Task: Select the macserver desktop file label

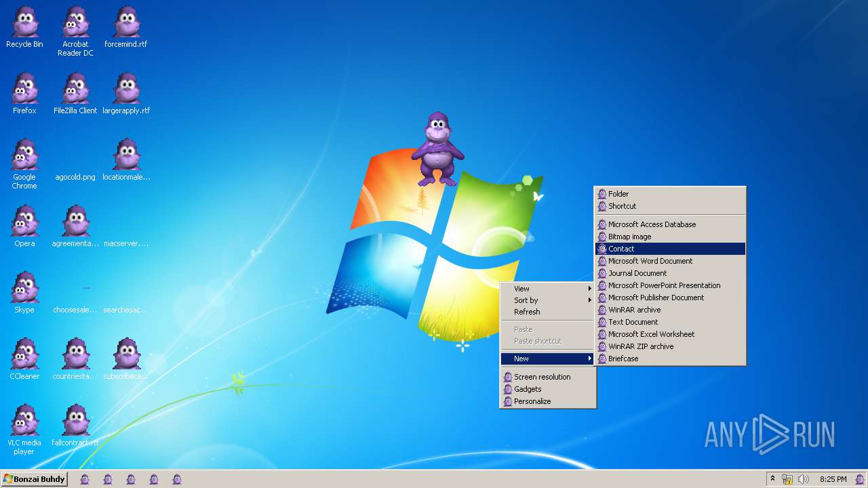Action: point(126,243)
